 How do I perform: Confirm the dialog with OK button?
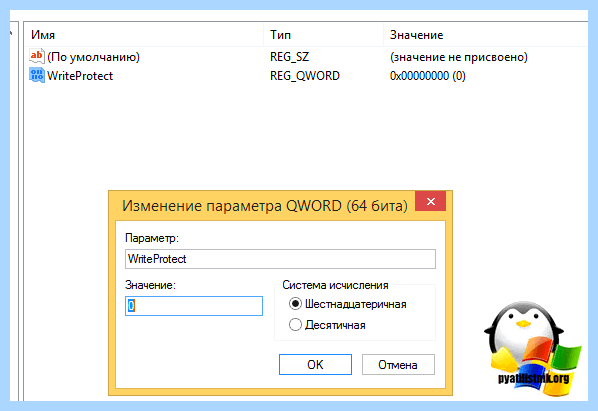pos(315,364)
